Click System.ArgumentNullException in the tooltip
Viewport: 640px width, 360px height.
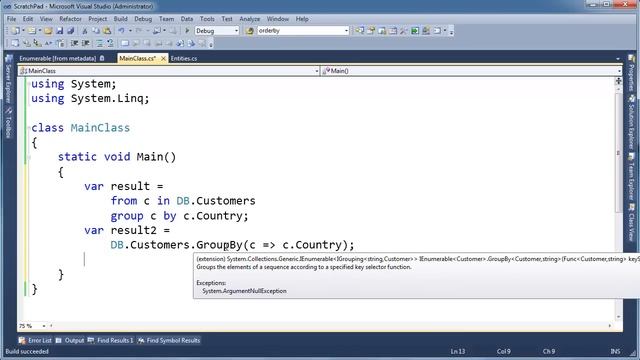[244, 291]
